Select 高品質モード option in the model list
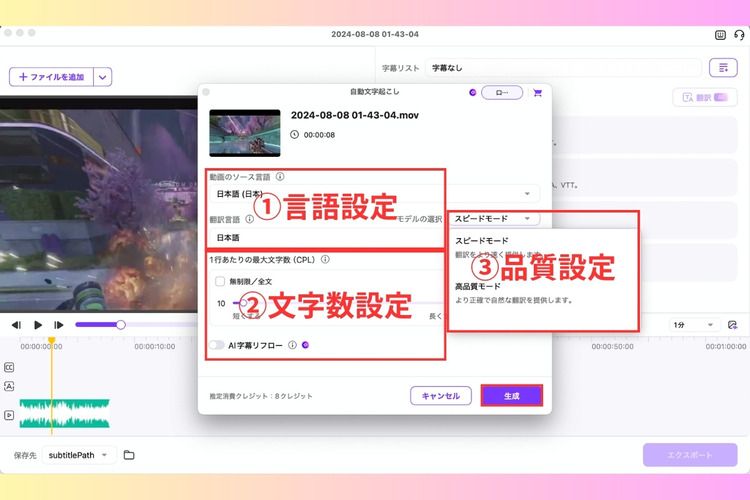Screen dimensions: 750x500 click(x=543, y=293)
